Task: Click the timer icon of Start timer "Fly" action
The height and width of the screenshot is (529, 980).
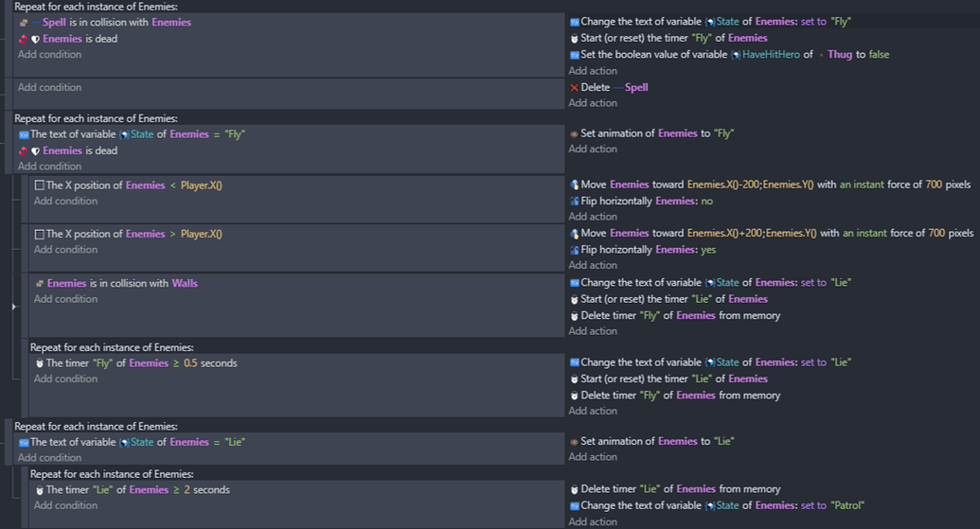Action: (575, 38)
